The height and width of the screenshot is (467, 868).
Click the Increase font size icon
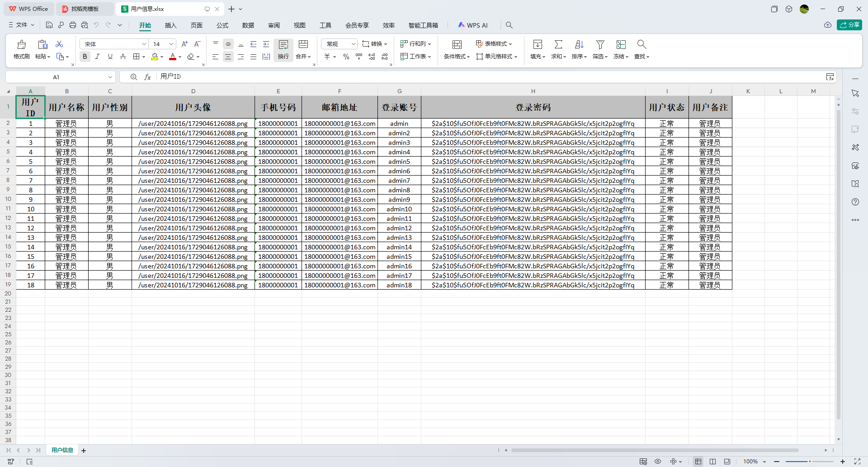[x=184, y=44]
